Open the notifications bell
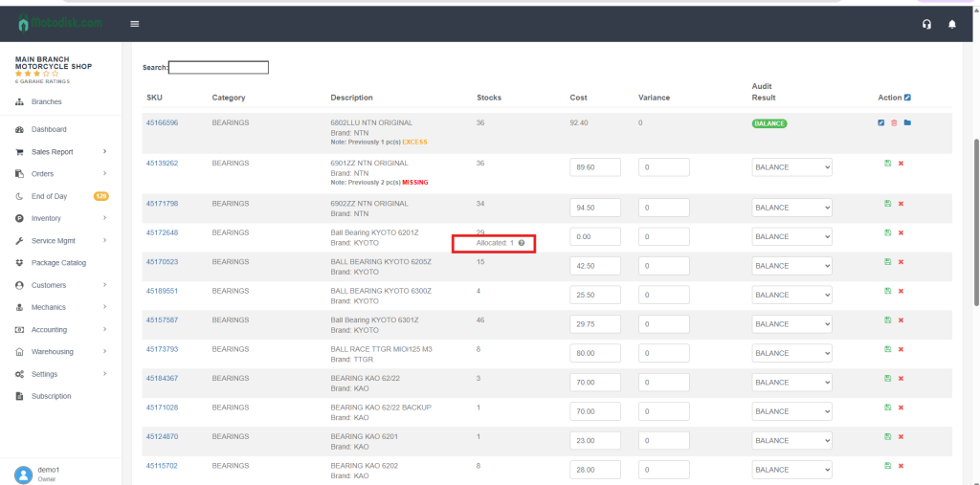 951,25
